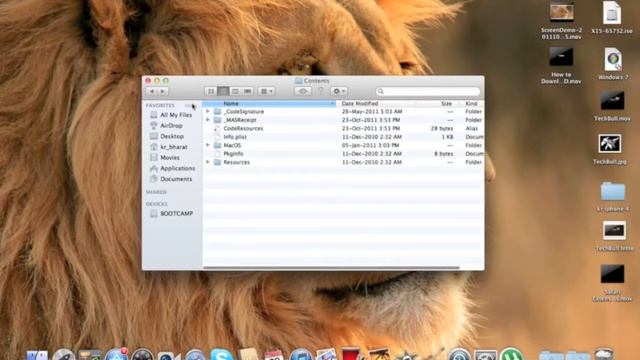Open uTorrent from the Dock
Viewport: 640px width, 360px height.
click(x=511, y=354)
